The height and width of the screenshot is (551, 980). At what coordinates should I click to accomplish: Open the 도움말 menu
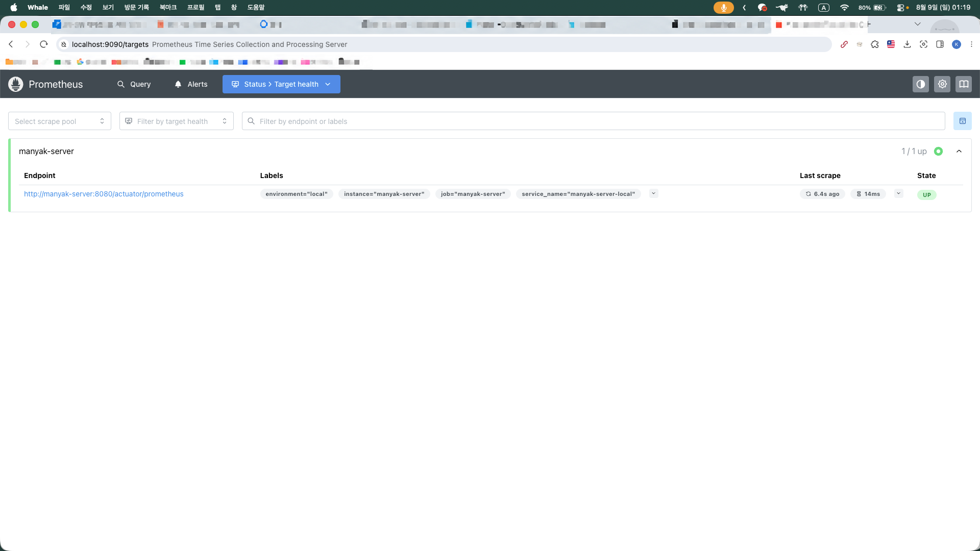pyautogui.click(x=256, y=7)
